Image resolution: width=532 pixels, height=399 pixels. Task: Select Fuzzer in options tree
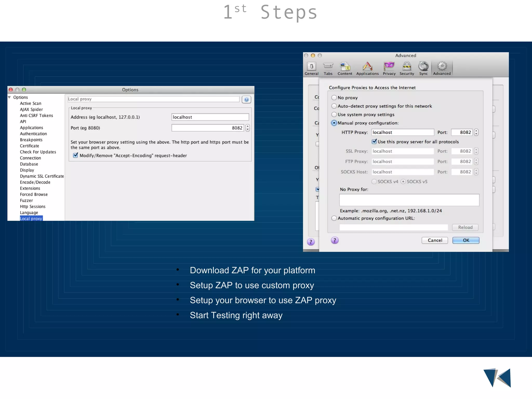tap(26, 201)
